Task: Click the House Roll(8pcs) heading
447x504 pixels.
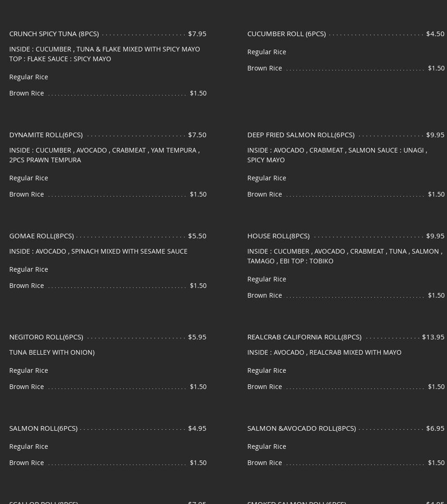Action: 278,236
